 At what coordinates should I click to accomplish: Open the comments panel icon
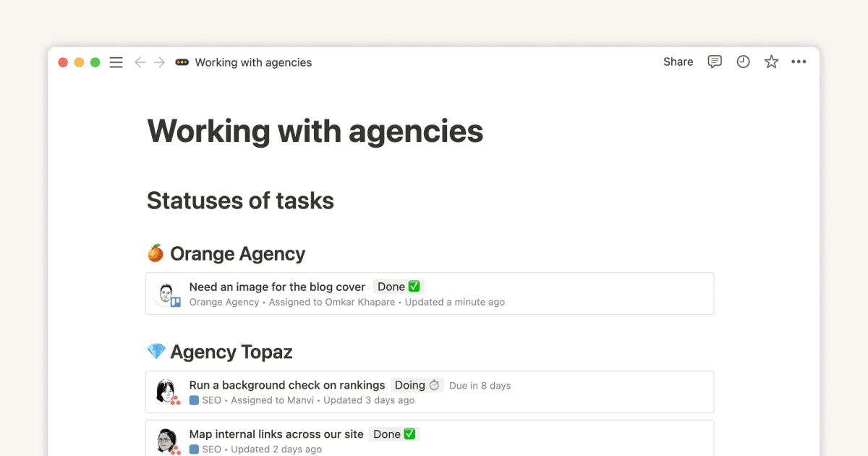[715, 62]
